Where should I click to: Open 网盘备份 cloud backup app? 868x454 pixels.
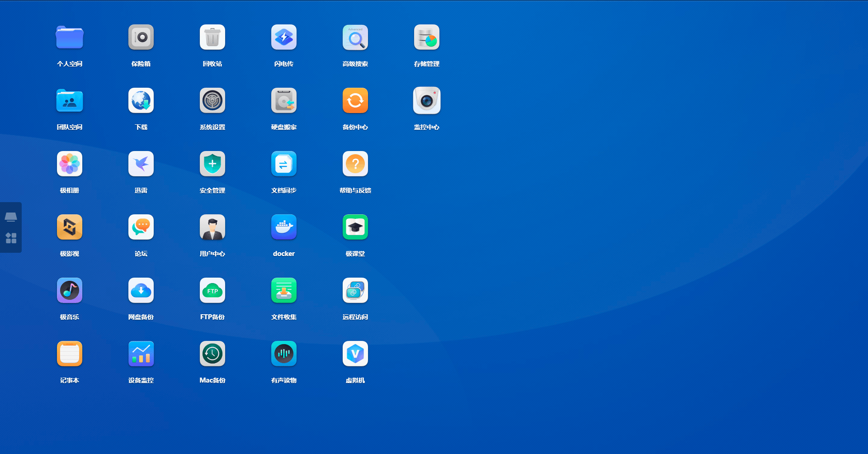point(141,290)
